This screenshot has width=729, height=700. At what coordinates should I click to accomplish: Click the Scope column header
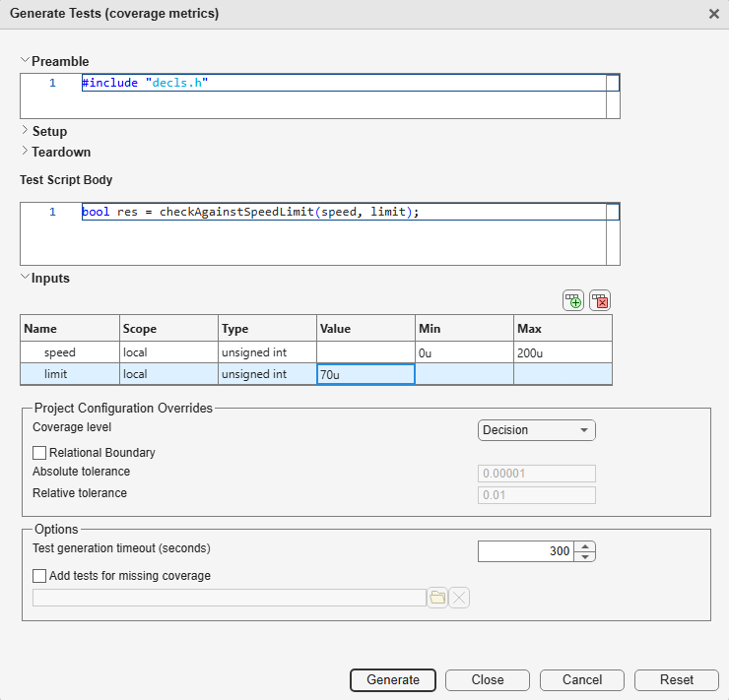168,329
